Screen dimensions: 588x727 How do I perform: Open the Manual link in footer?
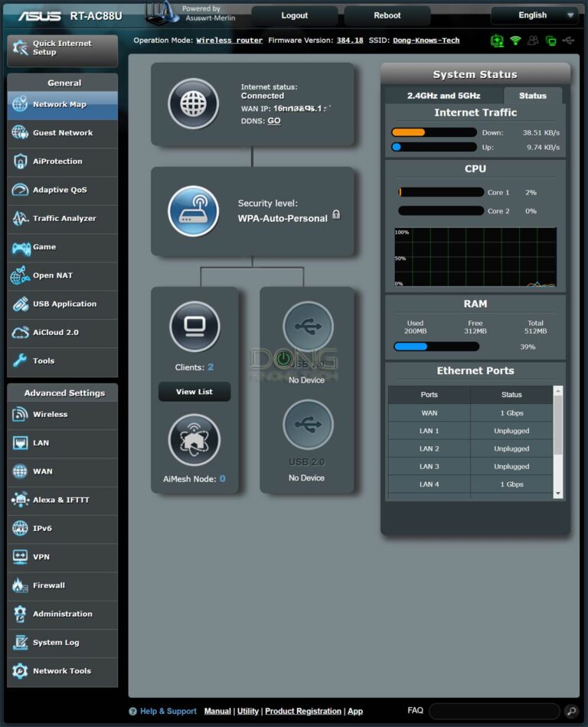[217, 711]
